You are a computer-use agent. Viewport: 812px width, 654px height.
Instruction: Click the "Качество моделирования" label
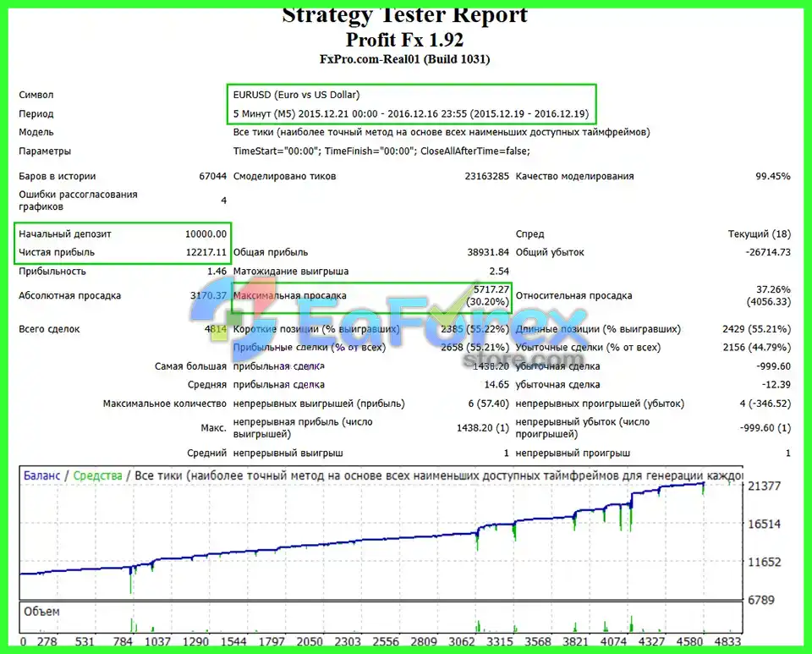point(575,176)
